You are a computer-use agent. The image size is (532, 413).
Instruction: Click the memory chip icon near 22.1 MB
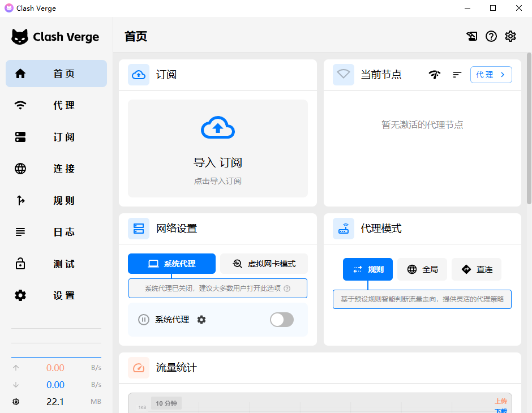(x=16, y=402)
